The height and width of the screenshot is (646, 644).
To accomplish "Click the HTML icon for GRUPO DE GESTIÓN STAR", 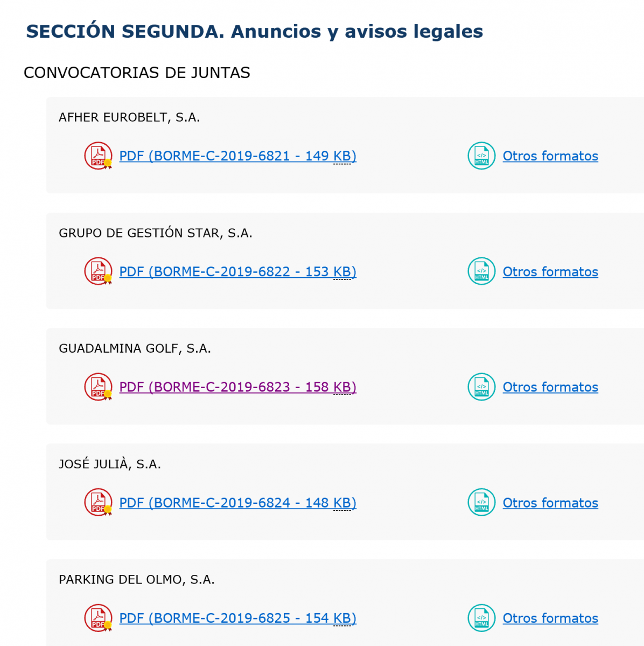I will [x=481, y=271].
